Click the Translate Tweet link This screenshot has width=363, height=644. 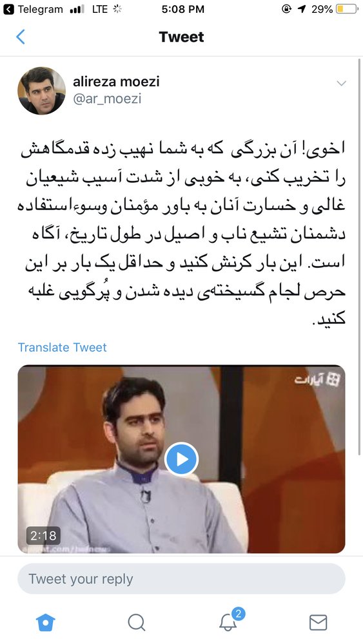click(62, 347)
